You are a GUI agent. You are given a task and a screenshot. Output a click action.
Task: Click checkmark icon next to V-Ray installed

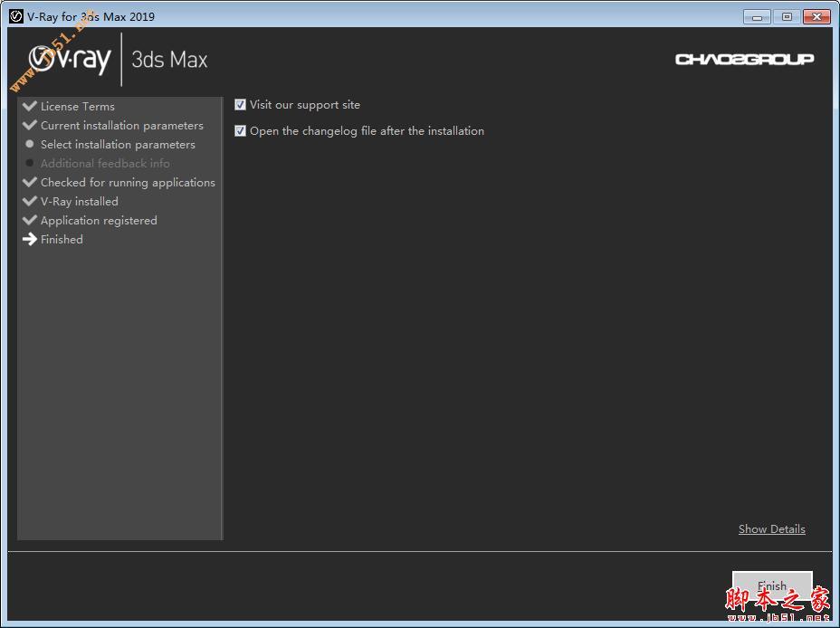30,201
